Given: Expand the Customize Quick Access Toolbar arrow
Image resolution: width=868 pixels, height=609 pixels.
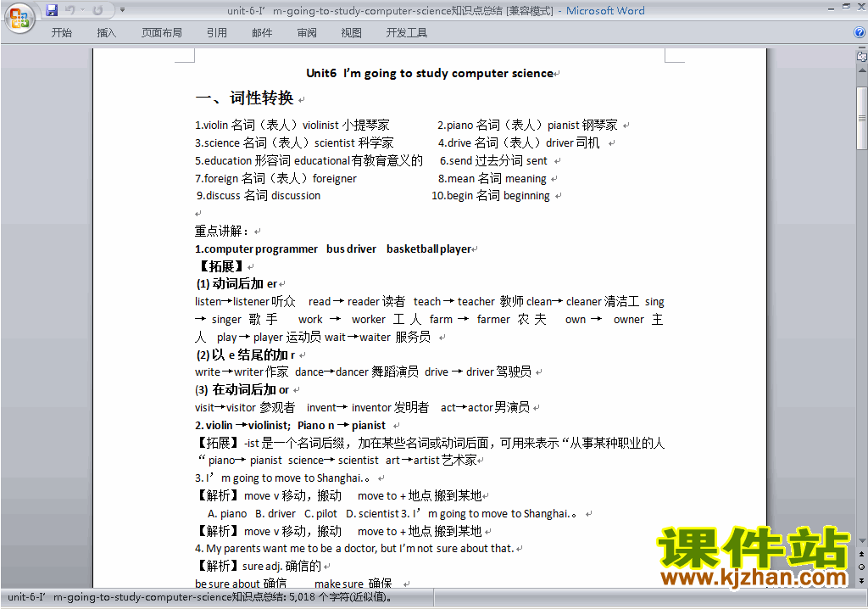Looking at the screenshot, I should pos(122,10).
